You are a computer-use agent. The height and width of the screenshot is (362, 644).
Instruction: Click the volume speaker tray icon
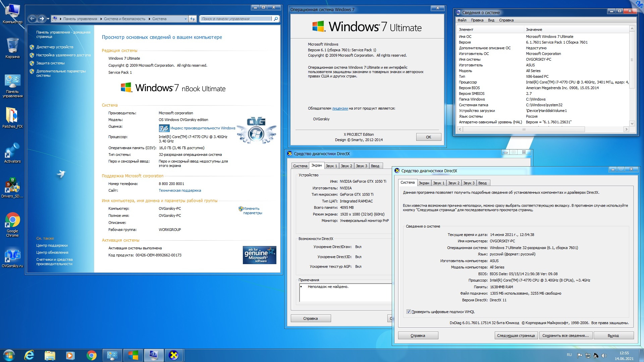coord(604,356)
